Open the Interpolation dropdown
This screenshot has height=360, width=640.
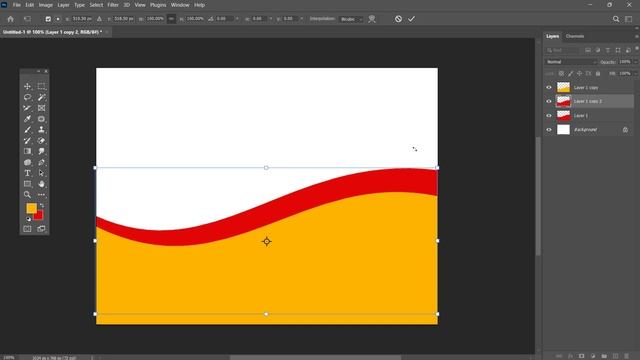tap(351, 19)
